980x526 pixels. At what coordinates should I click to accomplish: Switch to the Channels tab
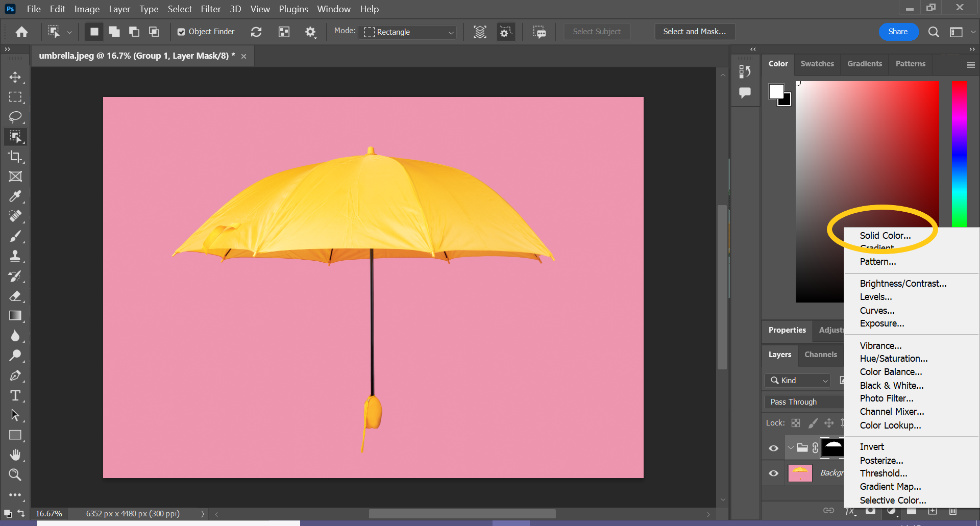pyautogui.click(x=821, y=355)
